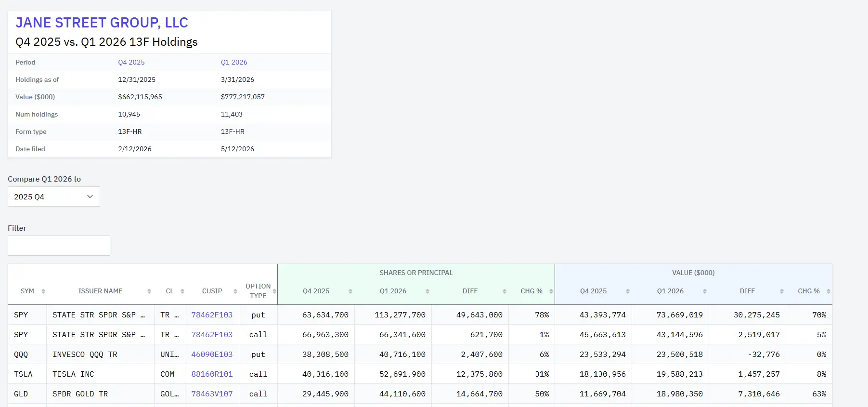The width and height of the screenshot is (868, 407).
Task: Click the value difference -2,519,017
Action: point(757,335)
